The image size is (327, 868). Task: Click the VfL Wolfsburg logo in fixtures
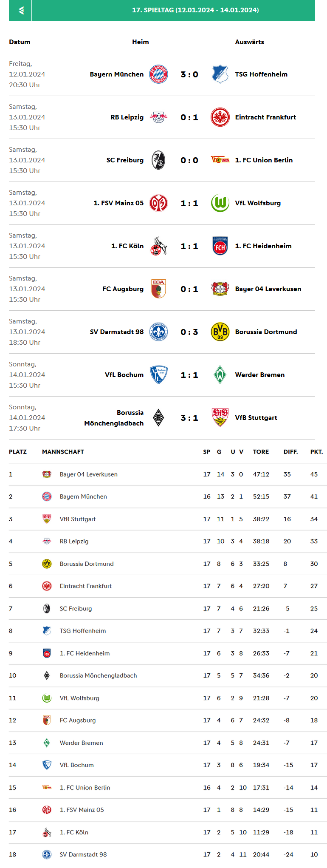[220, 203]
